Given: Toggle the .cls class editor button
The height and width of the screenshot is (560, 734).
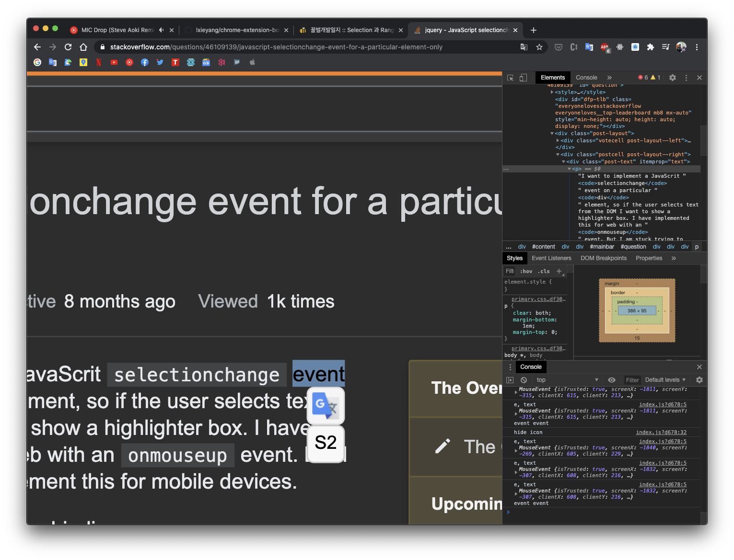Looking at the screenshot, I should 544,271.
